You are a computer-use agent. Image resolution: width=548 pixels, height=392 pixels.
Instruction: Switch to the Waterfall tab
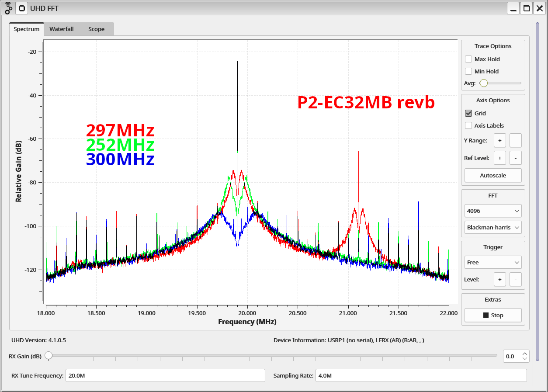point(61,29)
